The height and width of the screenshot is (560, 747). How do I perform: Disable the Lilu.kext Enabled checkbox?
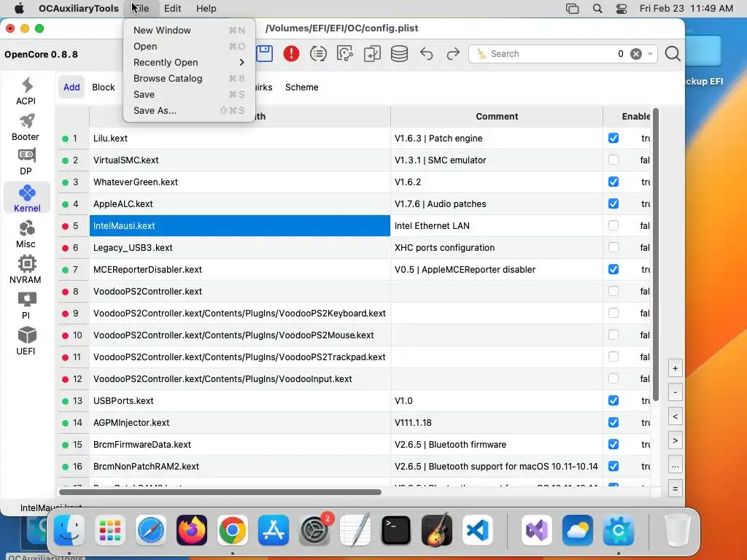tap(613, 138)
